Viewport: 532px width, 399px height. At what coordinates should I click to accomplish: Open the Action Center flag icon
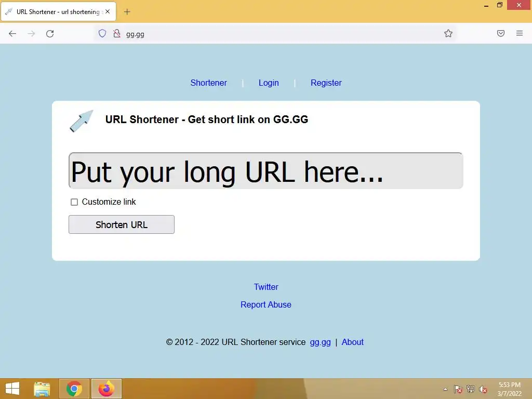click(x=458, y=389)
